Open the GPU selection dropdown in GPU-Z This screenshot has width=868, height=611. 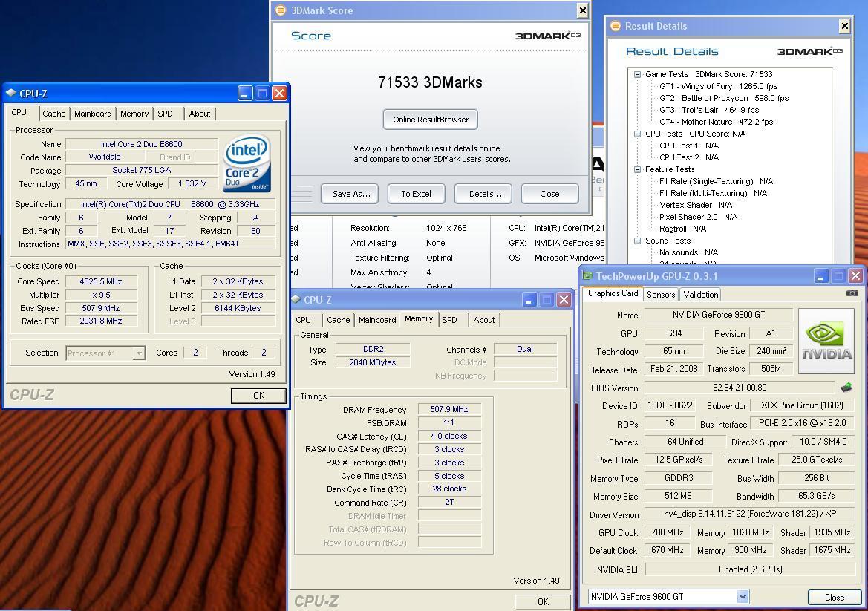coord(743,597)
